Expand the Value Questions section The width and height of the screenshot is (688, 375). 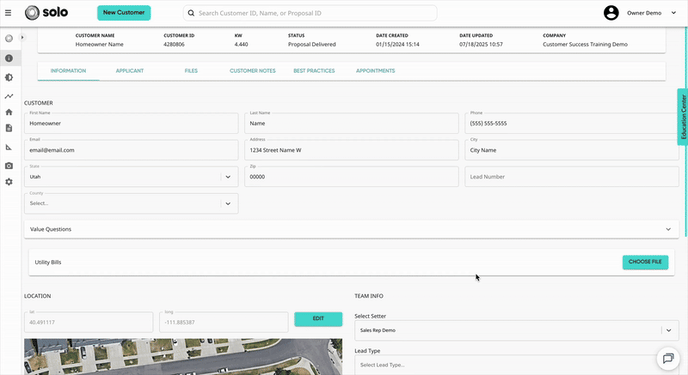tap(351, 229)
